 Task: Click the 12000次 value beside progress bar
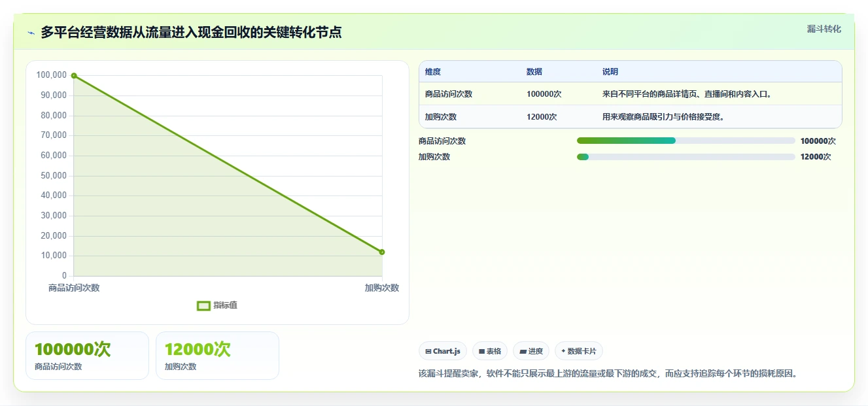coord(816,157)
